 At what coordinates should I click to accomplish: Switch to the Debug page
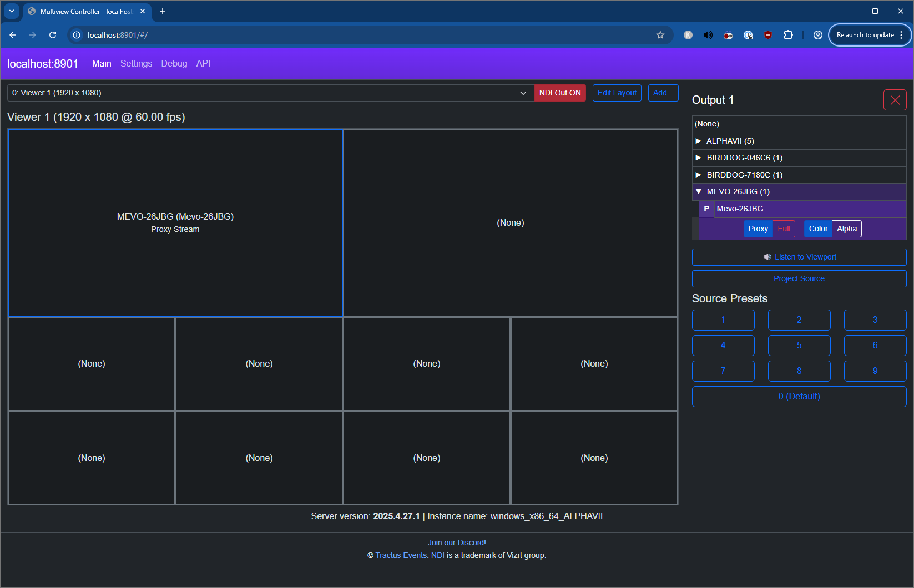174,63
